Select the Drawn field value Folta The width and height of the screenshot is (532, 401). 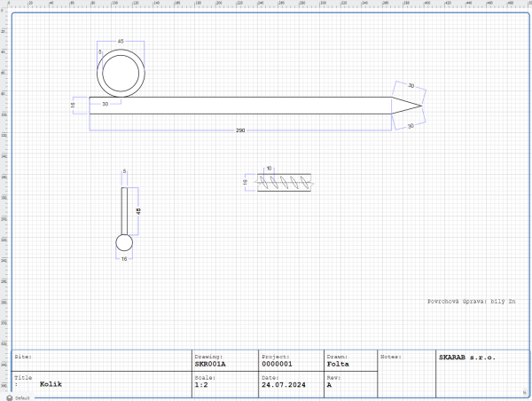[x=337, y=364]
